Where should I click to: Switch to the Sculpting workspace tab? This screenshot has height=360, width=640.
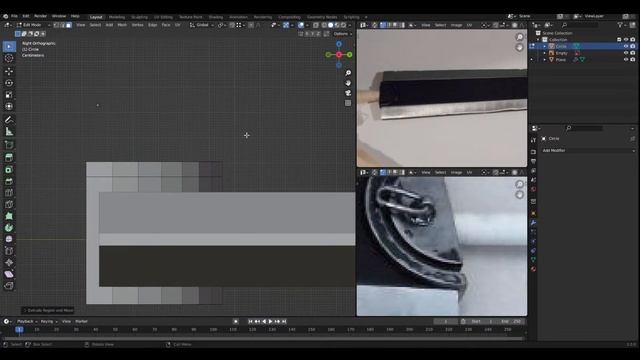coord(139,17)
